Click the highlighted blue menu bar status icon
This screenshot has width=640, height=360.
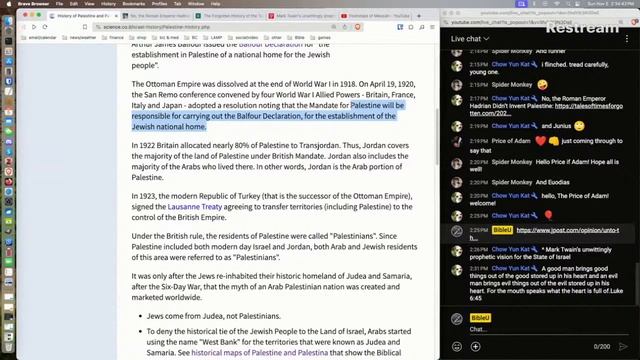click(x=521, y=4)
